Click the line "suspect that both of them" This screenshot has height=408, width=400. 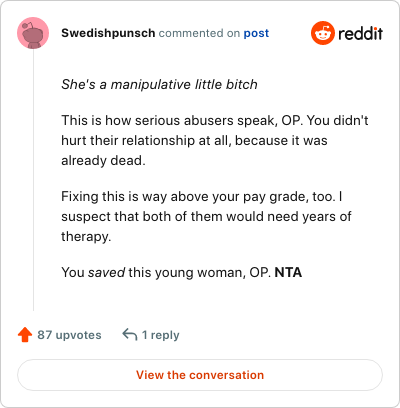pyautogui.click(x=206, y=216)
